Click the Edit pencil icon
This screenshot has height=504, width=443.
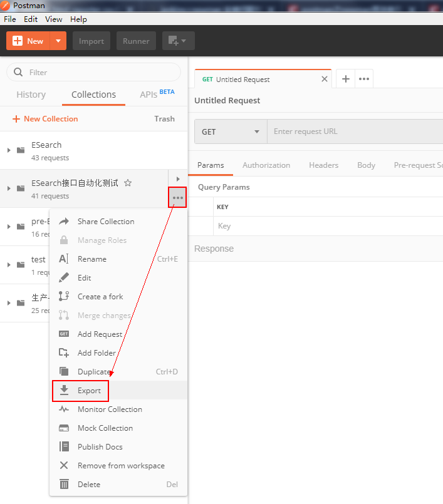pyautogui.click(x=64, y=277)
